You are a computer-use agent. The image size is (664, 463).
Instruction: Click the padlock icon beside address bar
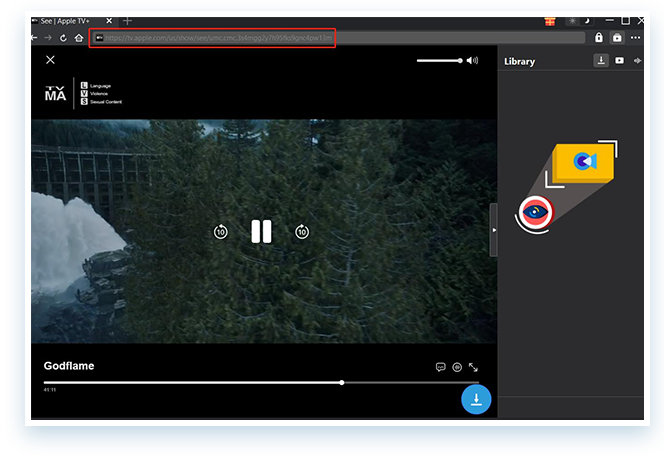click(598, 38)
